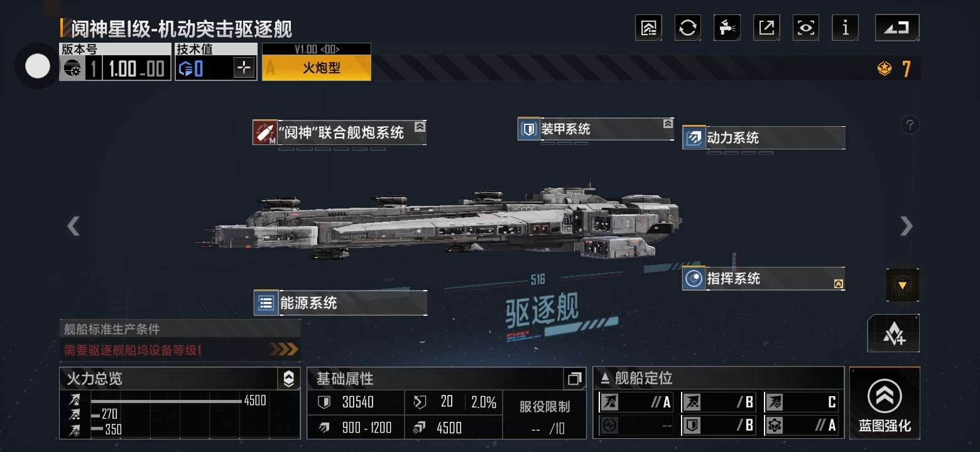
Task: Click the back return arrow button
Action: pos(898,28)
